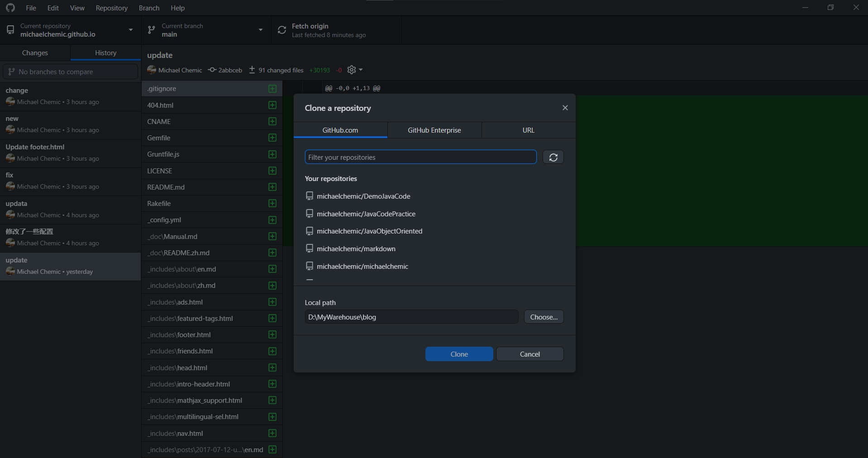Select the _doc\README.zh.md file
Screen dimensions: 868x458
(x=212, y=253)
